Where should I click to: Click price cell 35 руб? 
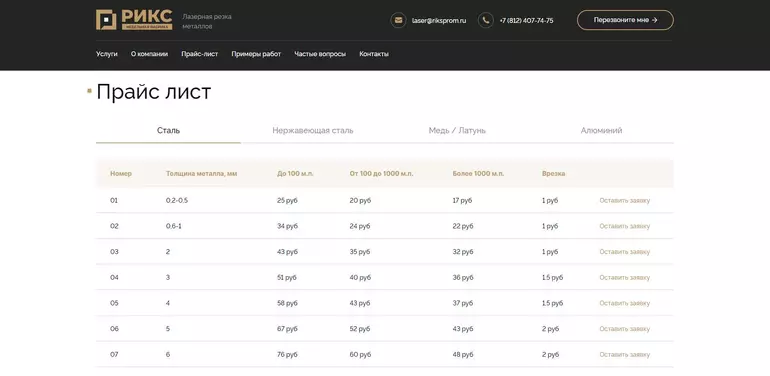pos(360,252)
